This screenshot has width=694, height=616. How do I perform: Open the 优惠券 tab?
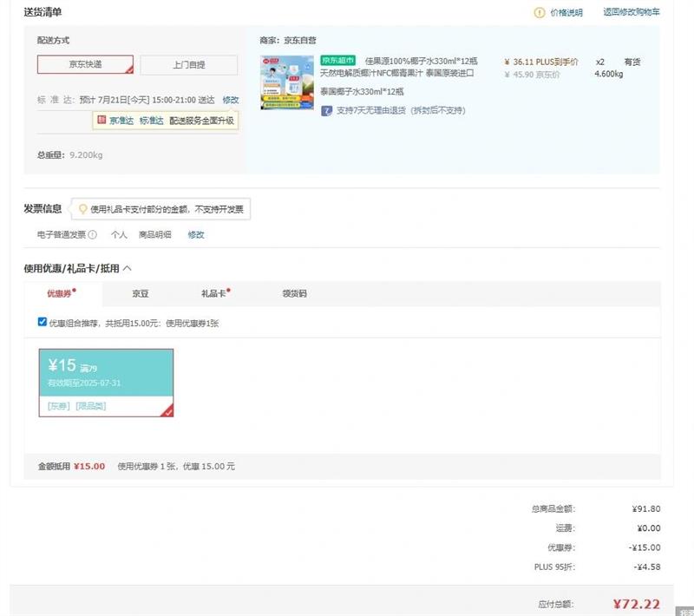pos(60,294)
